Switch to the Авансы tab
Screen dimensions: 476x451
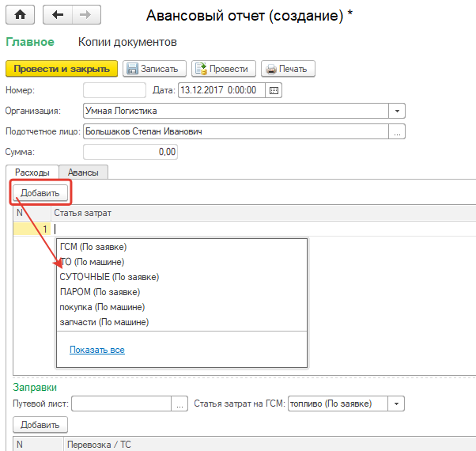83,172
